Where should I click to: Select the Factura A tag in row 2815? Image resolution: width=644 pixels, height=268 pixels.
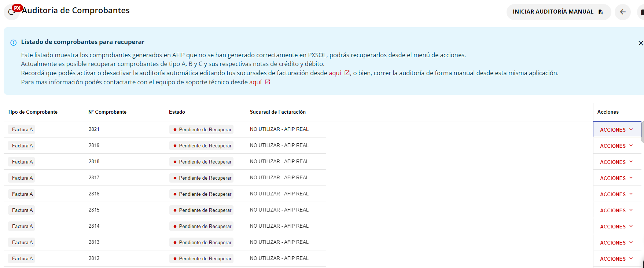click(22, 210)
